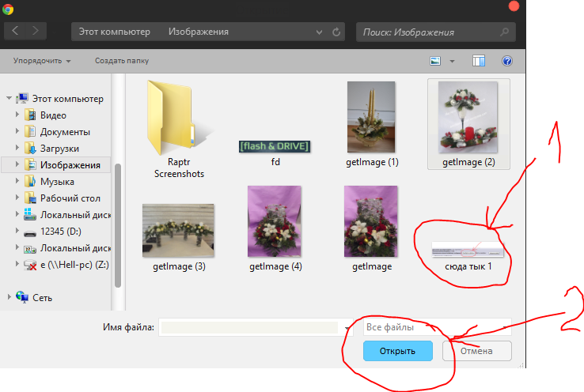Click the back navigation arrow

click(x=16, y=32)
